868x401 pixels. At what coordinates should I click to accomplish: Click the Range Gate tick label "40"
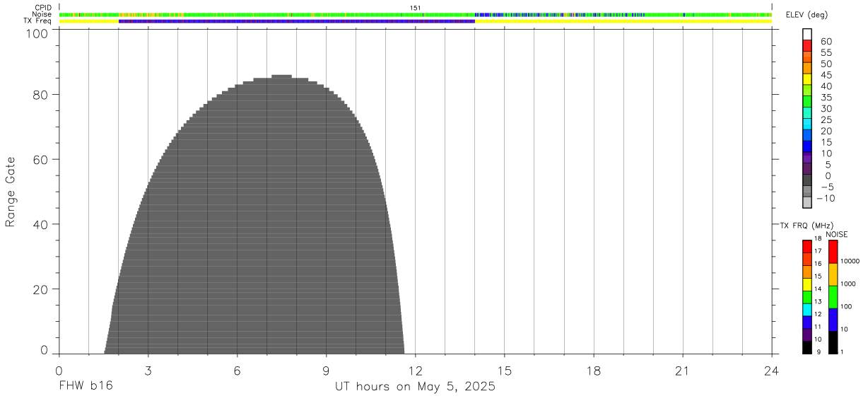pyautogui.click(x=41, y=225)
